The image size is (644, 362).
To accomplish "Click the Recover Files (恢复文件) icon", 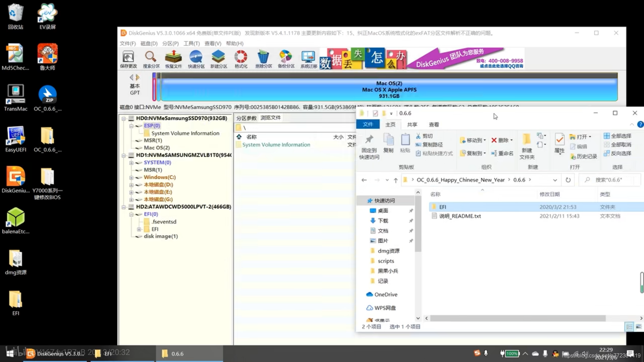I will coord(173,59).
